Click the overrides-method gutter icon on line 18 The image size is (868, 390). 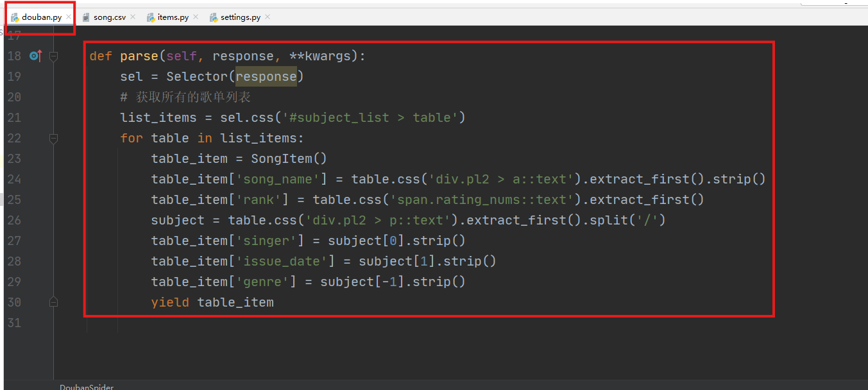(x=35, y=56)
